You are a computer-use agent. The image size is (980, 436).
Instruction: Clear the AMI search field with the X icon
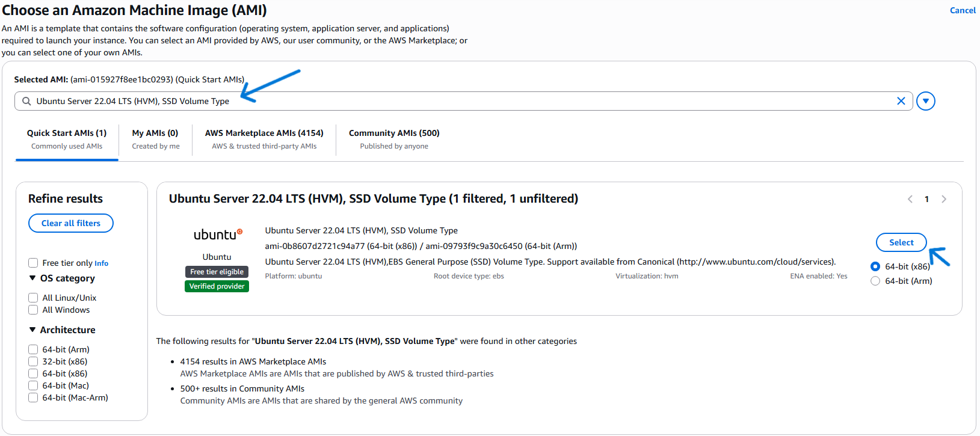click(x=901, y=101)
